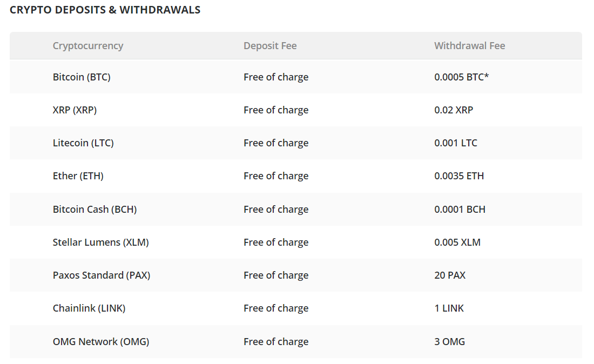Select the OMG Network (OMG) cell

(x=101, y=341)
